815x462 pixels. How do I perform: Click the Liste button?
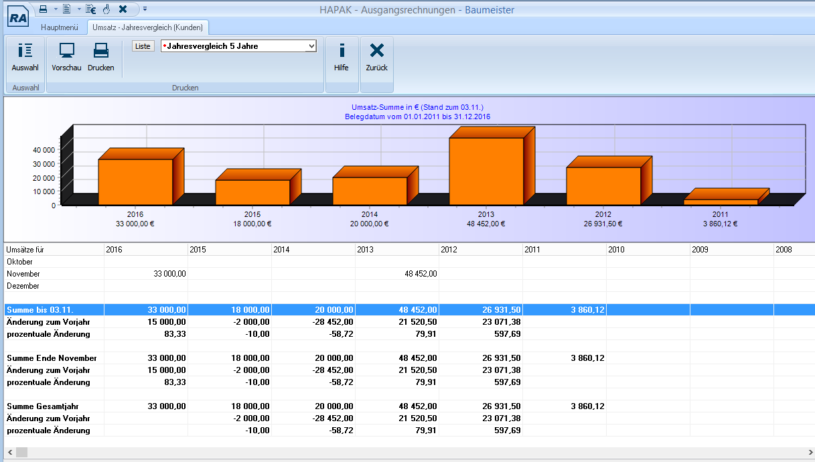pos(143,46)
